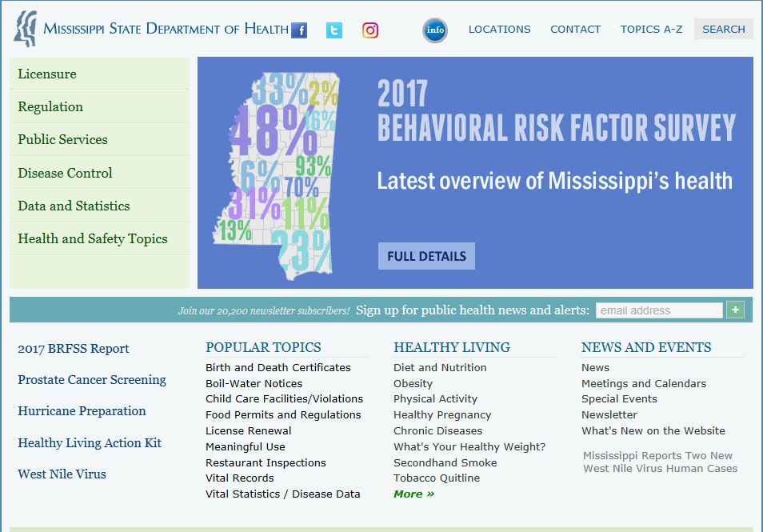Open Diet and Nutrition link

(x=440, y=367)
